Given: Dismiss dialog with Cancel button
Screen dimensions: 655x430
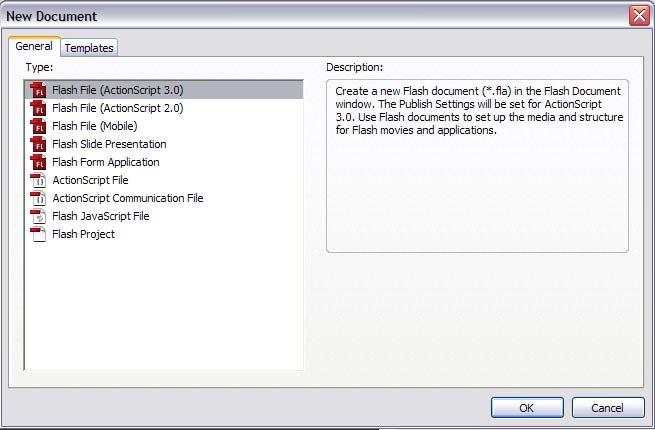Looking at the screenshot, I should pyautogui.click(x=608, y=407).
